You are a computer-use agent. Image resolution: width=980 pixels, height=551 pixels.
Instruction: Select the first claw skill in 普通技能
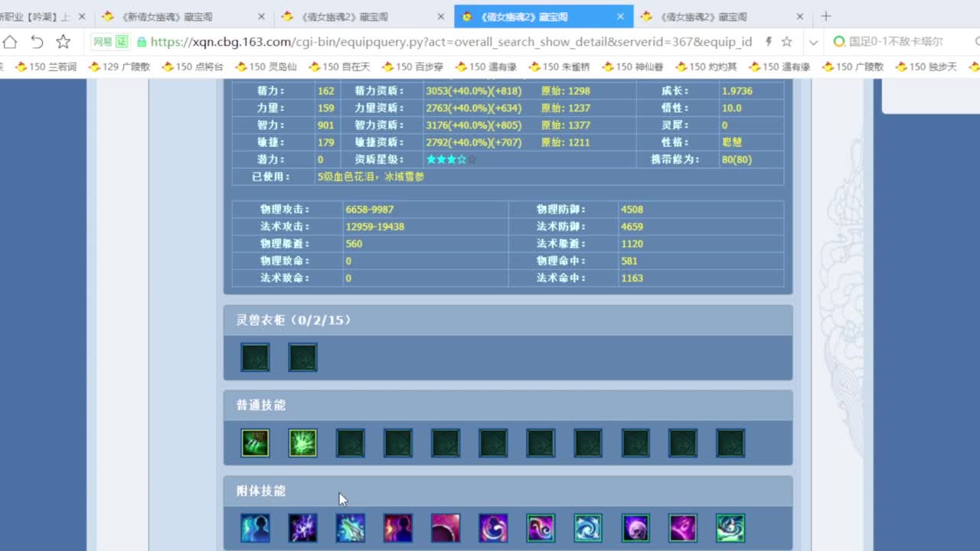(x=255, y=442)
